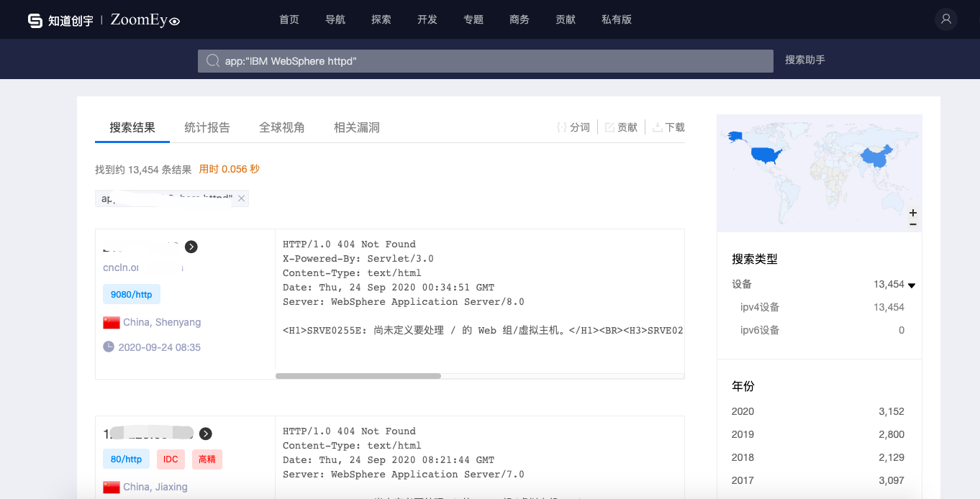The width and height of the screenshot is (980, 499).
Task: Click the 找到约 13,454 条结果 text
Action: 143,170
